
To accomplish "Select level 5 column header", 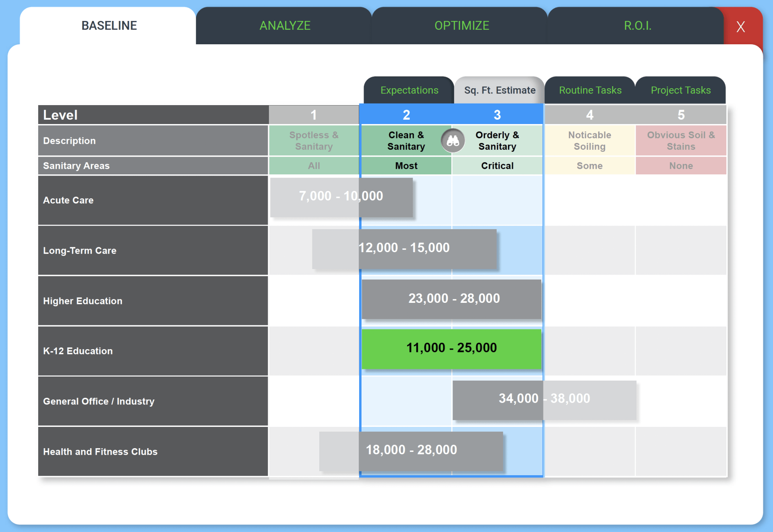I will (x=681, y=115).
